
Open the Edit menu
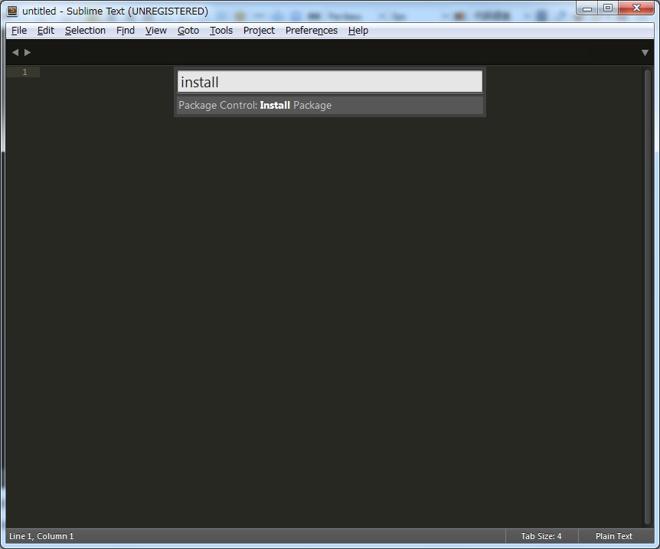[x=45, y=31]
